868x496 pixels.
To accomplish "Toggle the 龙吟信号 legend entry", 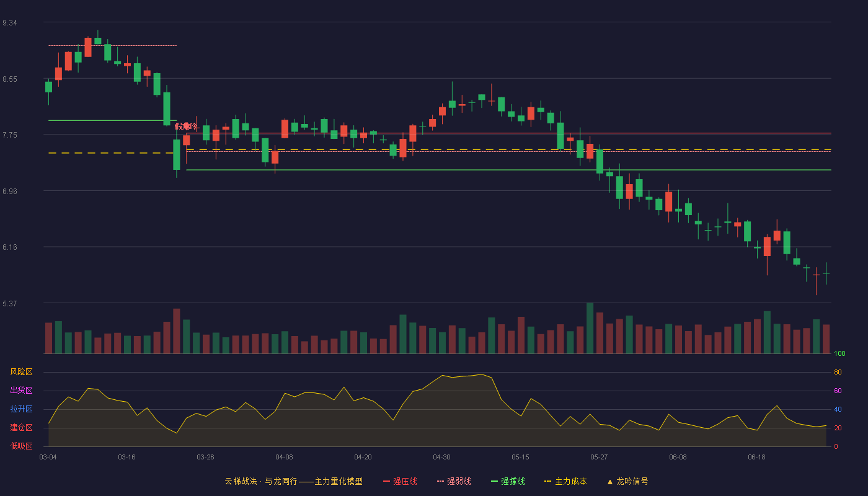I will pos(627,481).
